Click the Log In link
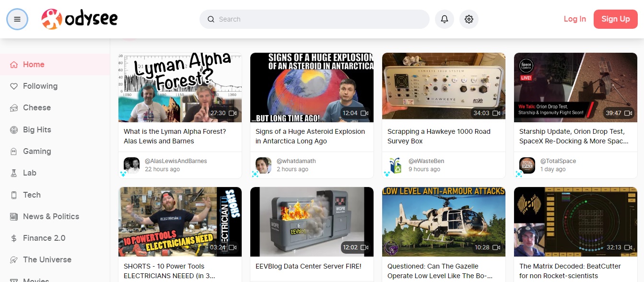Screen dimensions: 644x282 coord(575,19)
